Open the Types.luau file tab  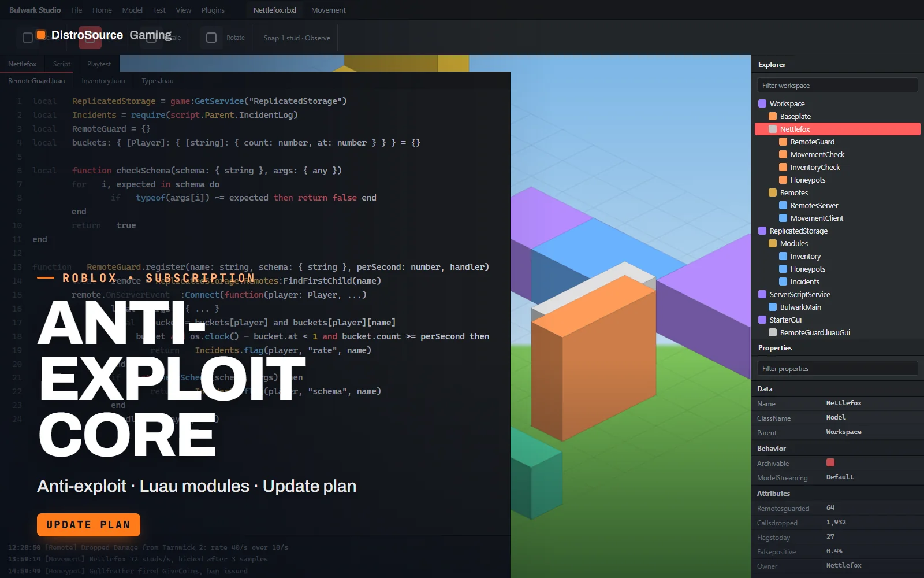158,81
